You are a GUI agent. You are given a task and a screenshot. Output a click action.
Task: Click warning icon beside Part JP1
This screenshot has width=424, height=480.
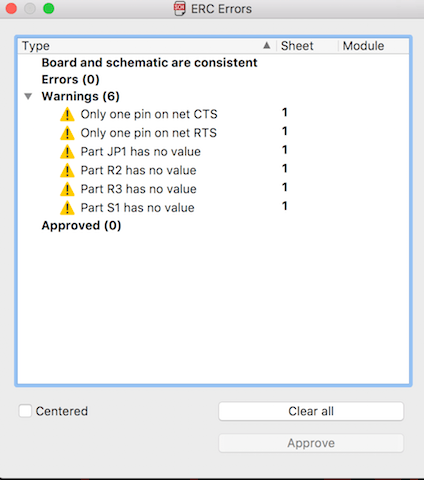click(x=67, y=152)
